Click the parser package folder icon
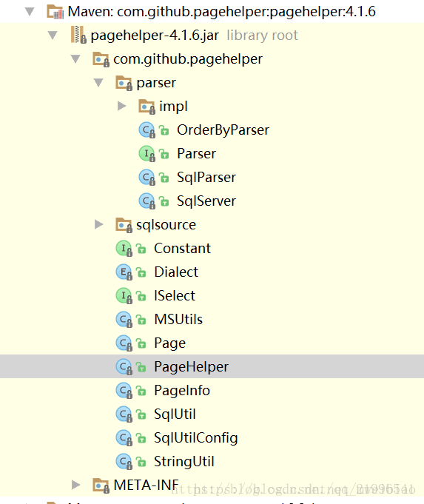This screenshot has height=504, width=424. tap(124, 83)
